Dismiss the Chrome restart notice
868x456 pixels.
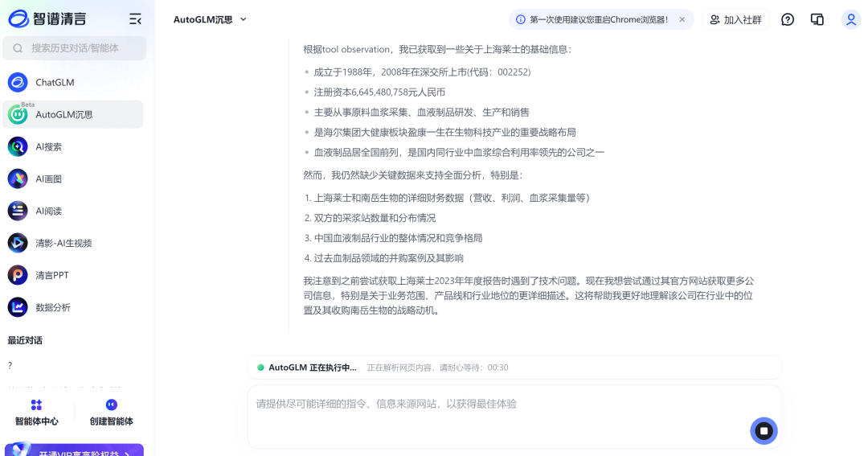[682, 19]
